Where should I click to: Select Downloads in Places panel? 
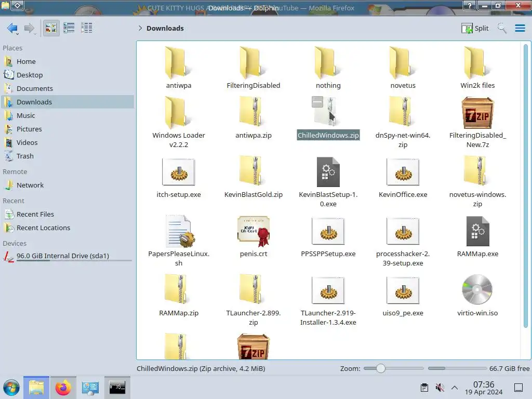click(67, 102)
